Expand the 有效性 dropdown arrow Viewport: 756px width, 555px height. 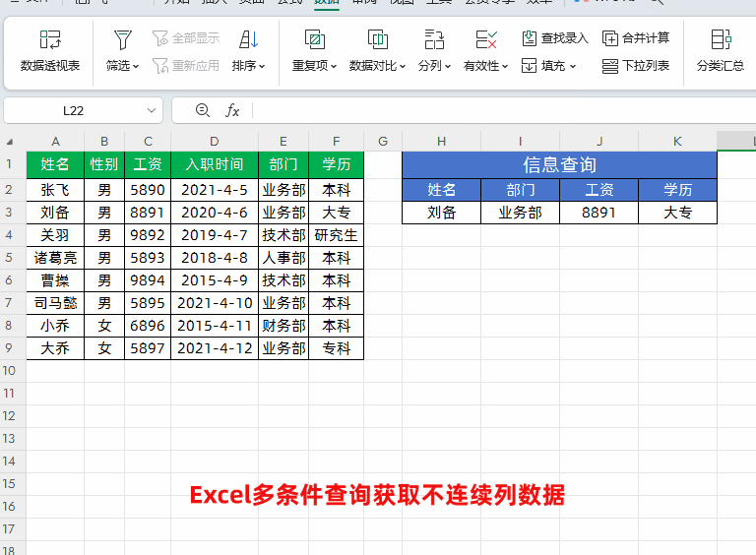click(505, 67)
